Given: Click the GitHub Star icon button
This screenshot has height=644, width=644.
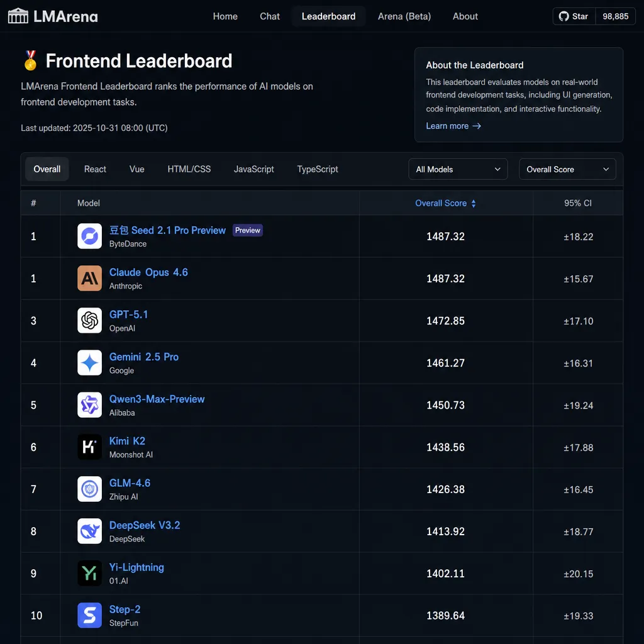Looking at the screenshot, I should pyautogui.click(x=574, y=16).
